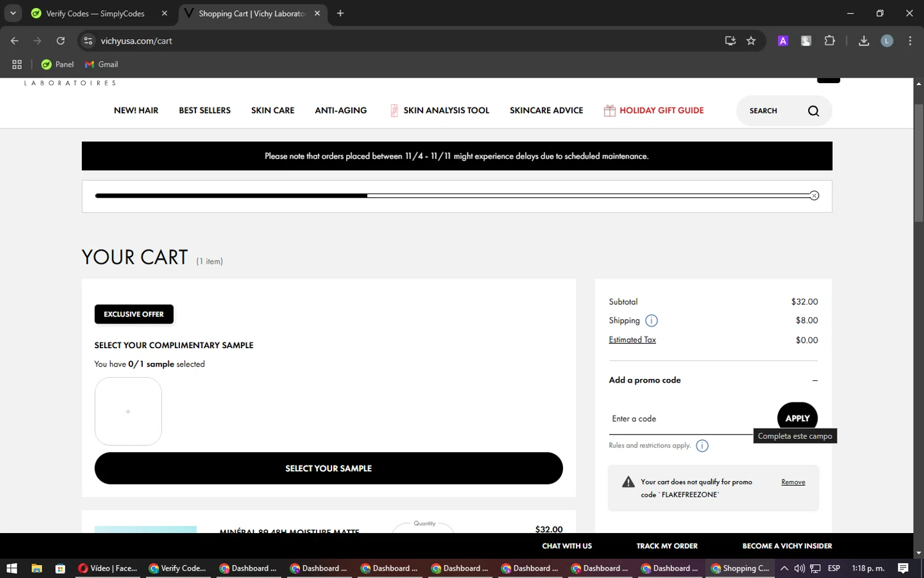Click the $32.00 subtotal value
924x578 pixels.
804,302
